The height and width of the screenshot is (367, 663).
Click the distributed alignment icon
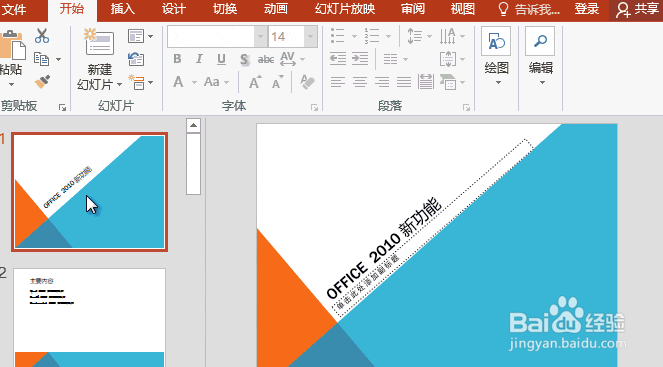(426, 82)
